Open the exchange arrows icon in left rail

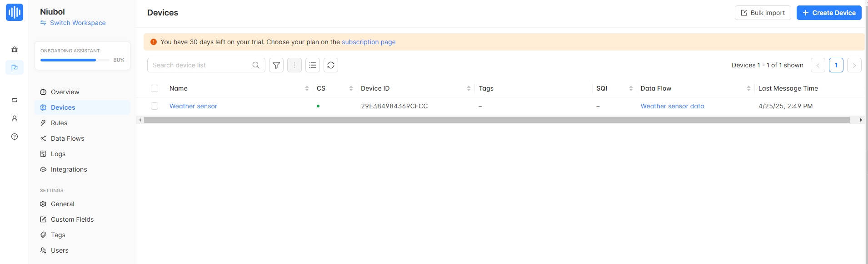[15, 100]
